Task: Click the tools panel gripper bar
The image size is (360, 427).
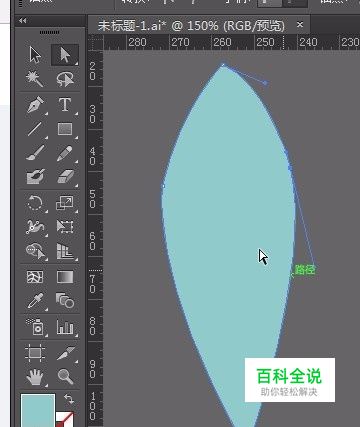Action: click(50, 32)
